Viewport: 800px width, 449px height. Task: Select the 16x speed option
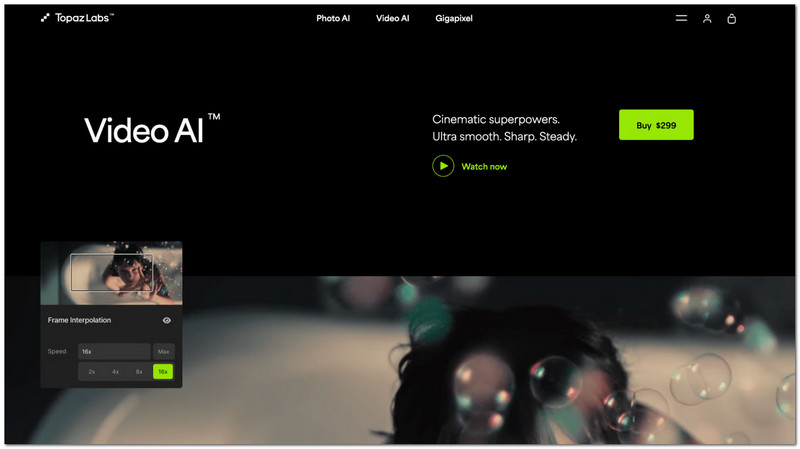(x=163, y=372)
